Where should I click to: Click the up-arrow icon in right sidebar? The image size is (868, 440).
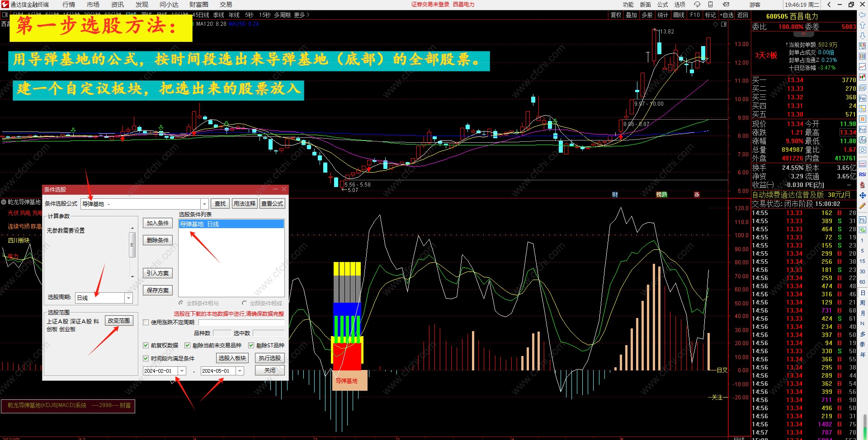(x=863, y=25)
